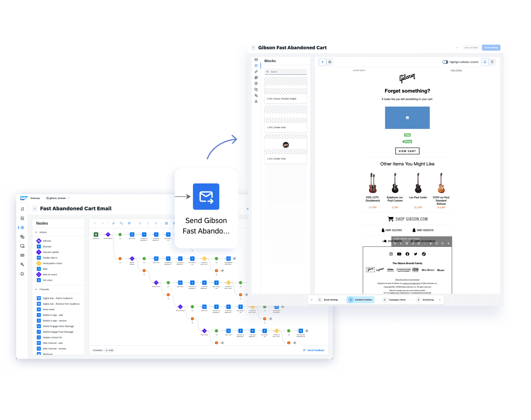The image size is (531, 420).
Task: Open the palette styles icon in editor sidebar
Action: point(256,84)
